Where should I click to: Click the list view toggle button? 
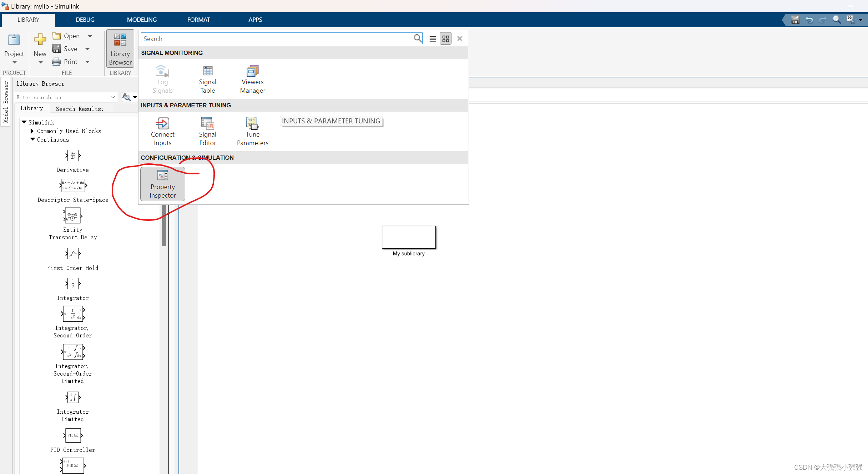pyautogui.click(x=432, y=38)
